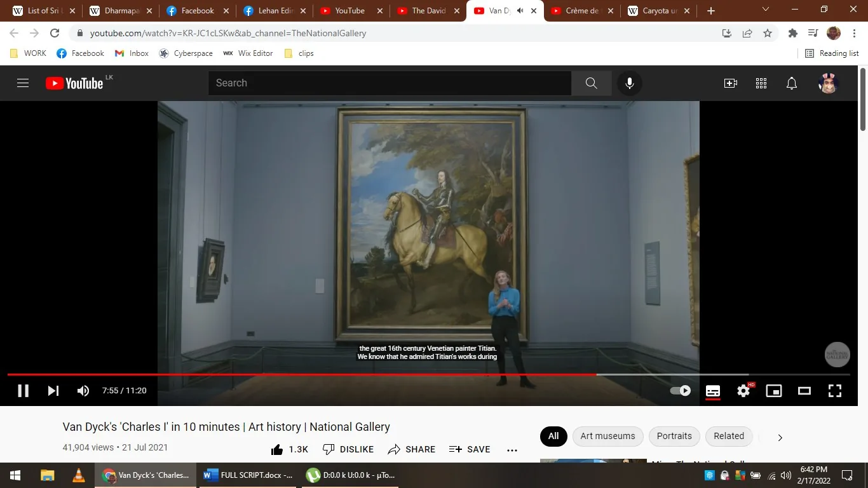Open the YouTube sidebar hamburger menu

pos(22,83)
